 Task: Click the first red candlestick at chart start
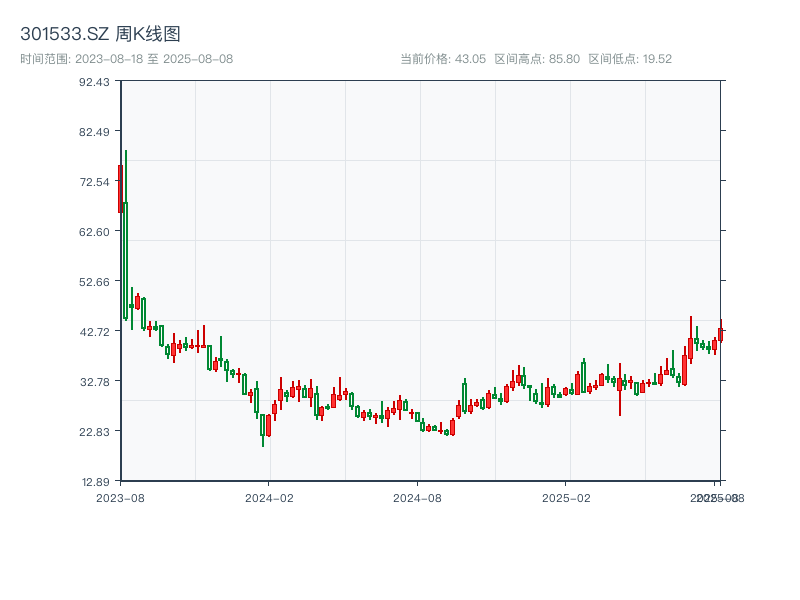click(120, 189)
